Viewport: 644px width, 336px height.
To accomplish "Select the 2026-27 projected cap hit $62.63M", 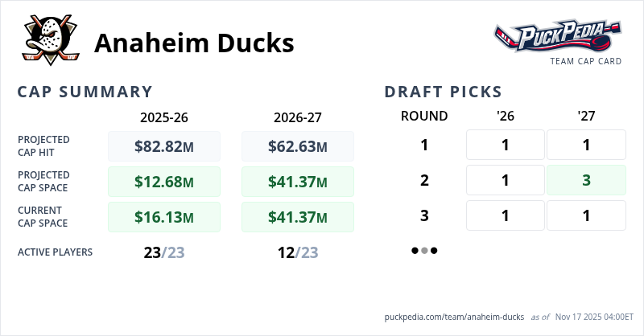I will [x=298, y=146].
